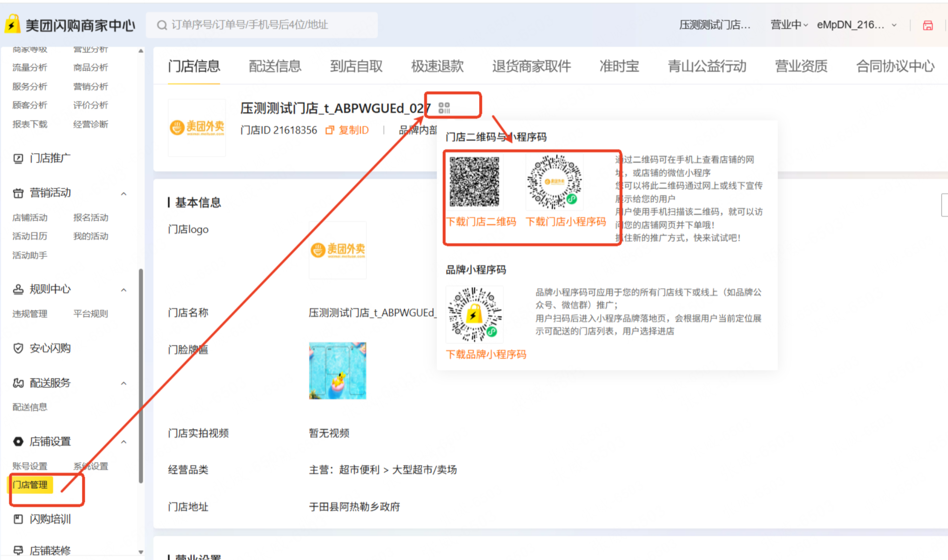Click 下载品牌小程序码 link
This screenshot has height=560, width=948.
tap(486, 354)
